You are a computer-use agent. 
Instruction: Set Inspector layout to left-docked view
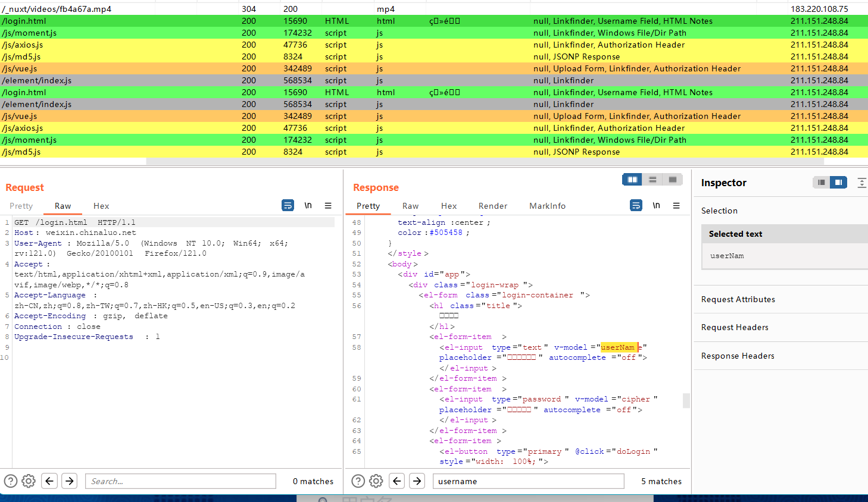(822, 182)
